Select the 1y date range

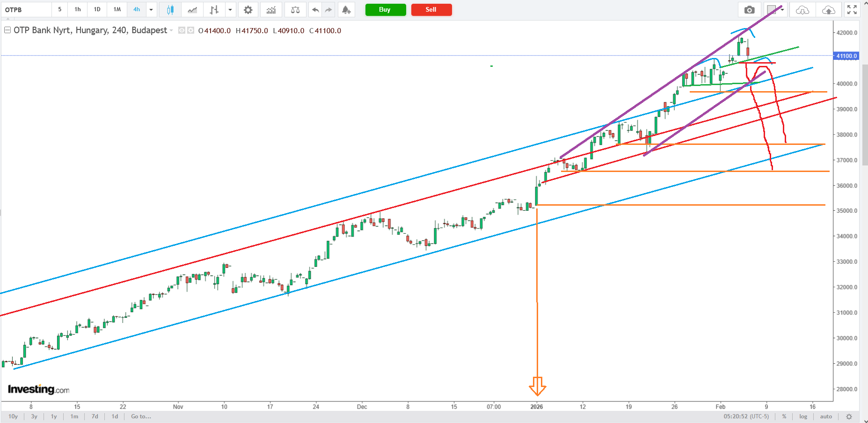54,416
